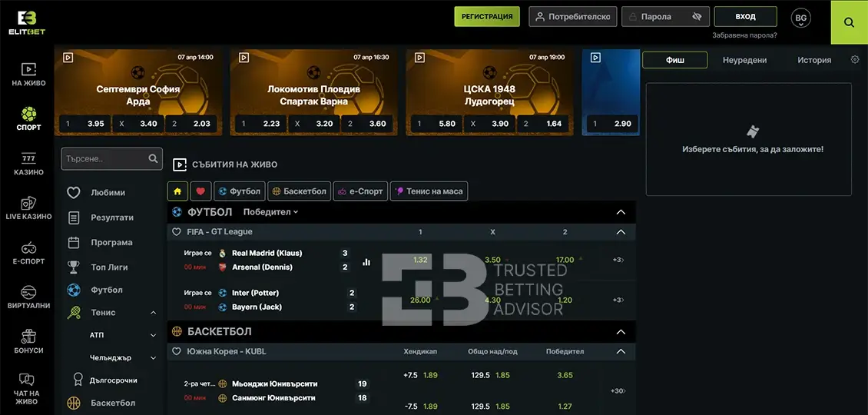Bet on Лудогорец at 1.64
The image size is (868, 415).
coord(545,124)
